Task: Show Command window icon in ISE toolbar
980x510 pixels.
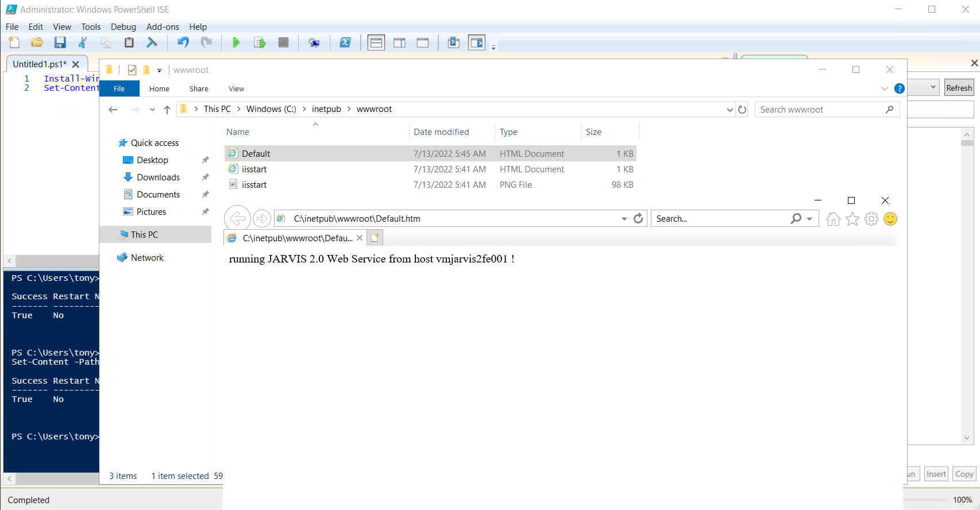Action: (454, 42)
